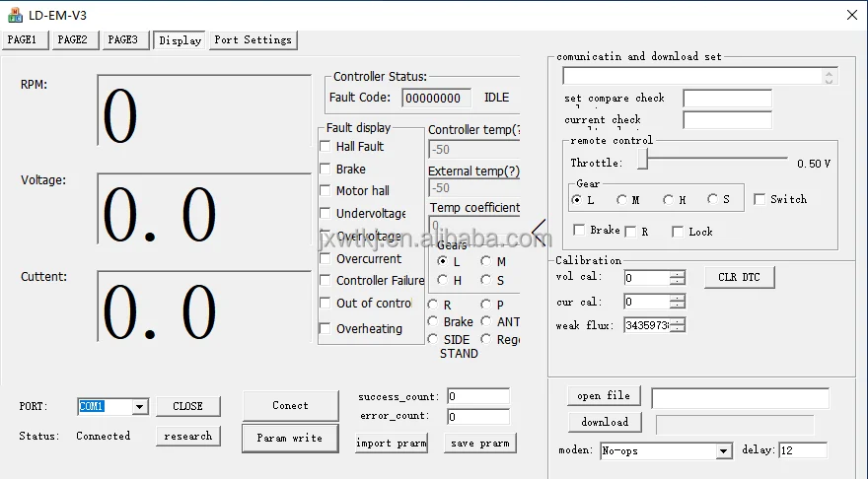Click the weak flux value field

(647, 325)
